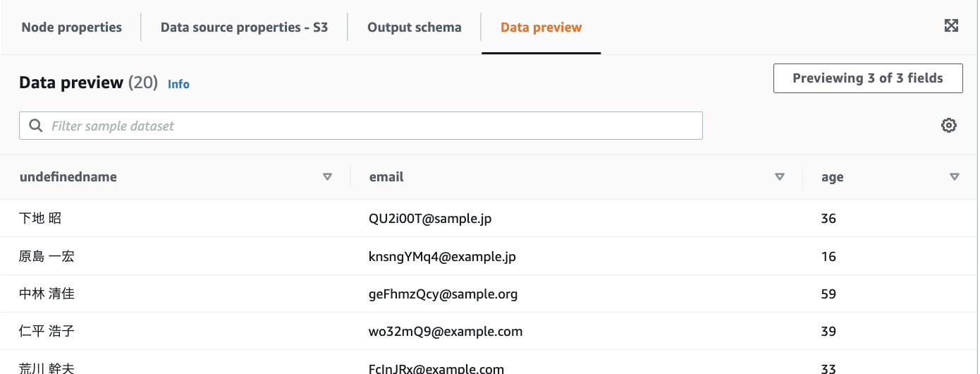The height and width of the screenshot is (374, 980).
Task: Click the email column header
Action: [x=386, y=177]
